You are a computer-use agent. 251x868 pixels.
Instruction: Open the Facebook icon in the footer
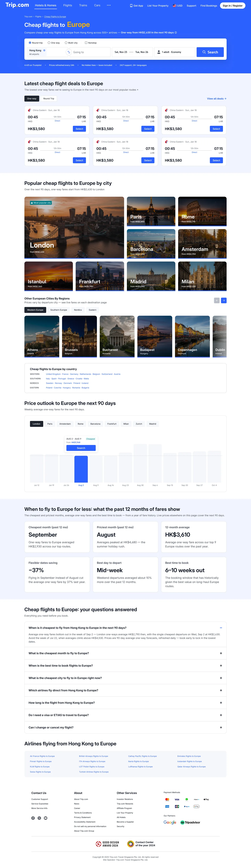point(33,818)
